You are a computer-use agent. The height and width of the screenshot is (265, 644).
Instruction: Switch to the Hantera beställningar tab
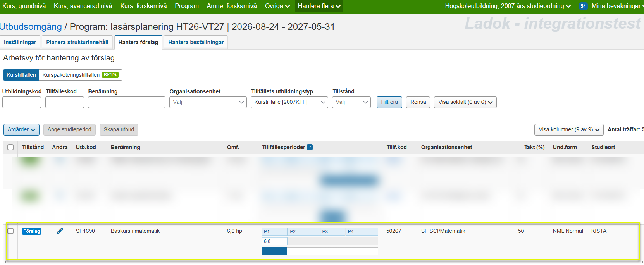[x=196, y=42]
